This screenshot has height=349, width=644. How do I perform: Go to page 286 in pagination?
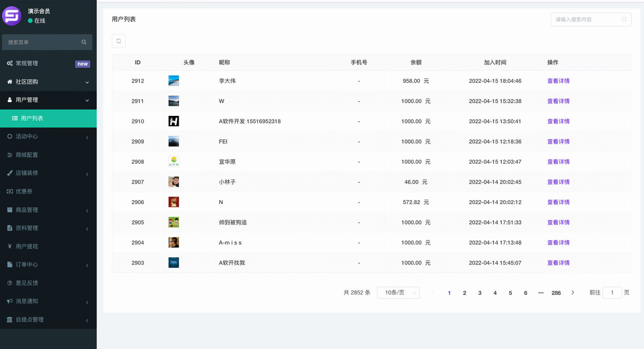click(556, 293)
